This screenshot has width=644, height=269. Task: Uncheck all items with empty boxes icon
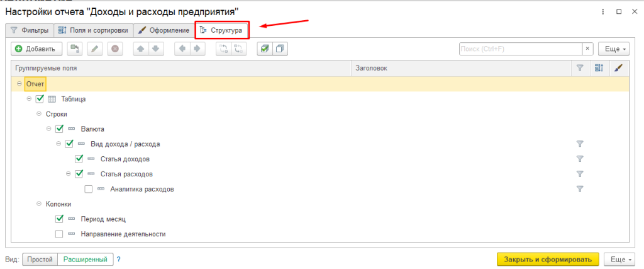coord(280,49)
